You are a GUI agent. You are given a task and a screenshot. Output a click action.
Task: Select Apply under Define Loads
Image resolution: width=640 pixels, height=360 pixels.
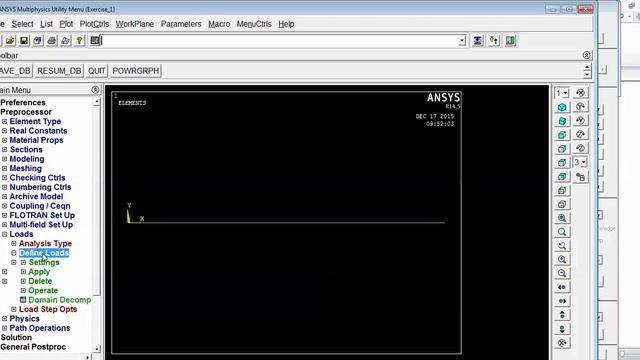pos(39,271)
